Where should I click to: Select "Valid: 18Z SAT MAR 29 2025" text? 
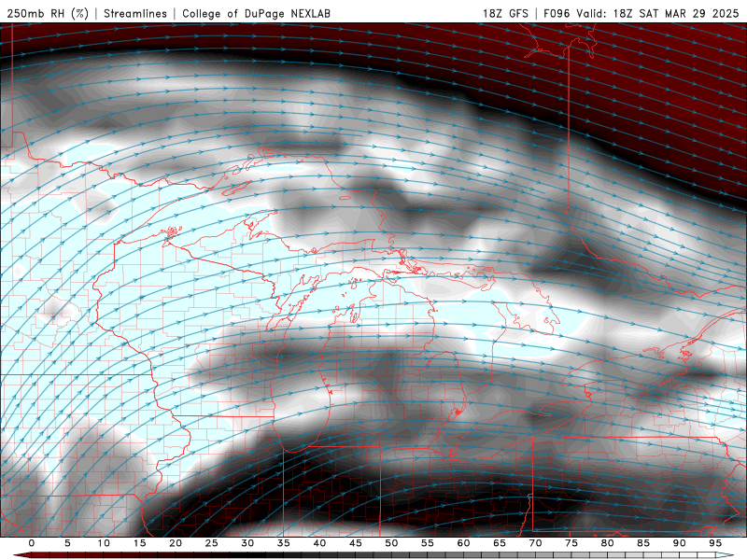click(x=657, y=13)
